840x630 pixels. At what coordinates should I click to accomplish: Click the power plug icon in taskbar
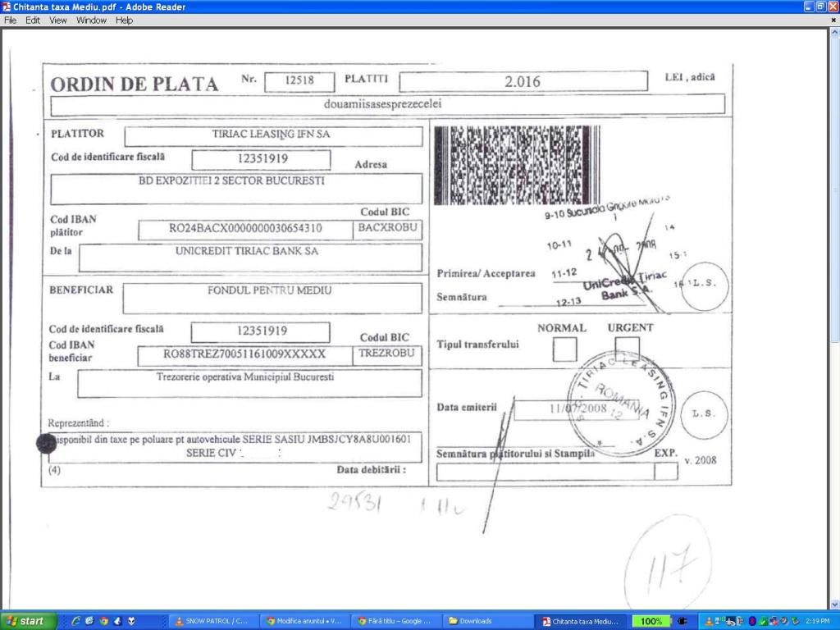coord(682,621)
